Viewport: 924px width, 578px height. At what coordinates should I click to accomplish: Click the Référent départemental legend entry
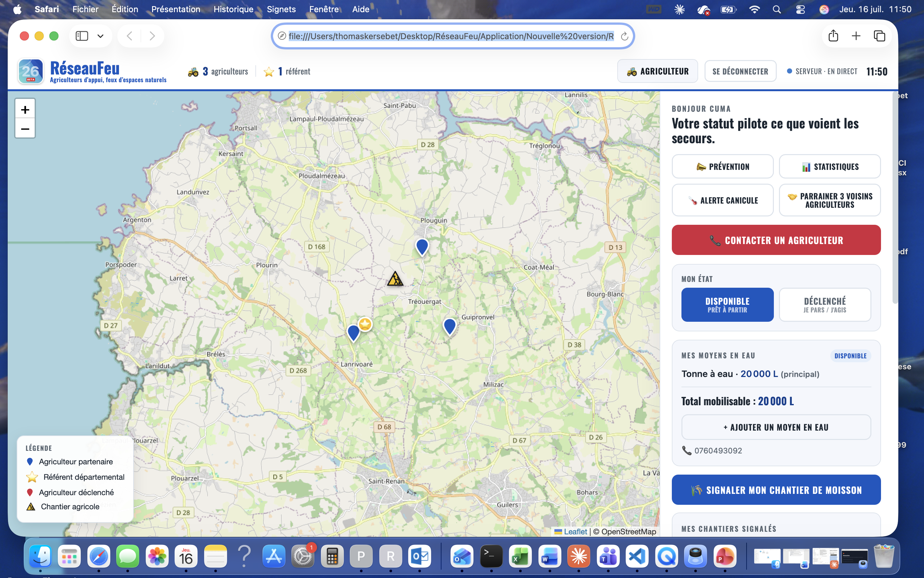coord(75,477)
